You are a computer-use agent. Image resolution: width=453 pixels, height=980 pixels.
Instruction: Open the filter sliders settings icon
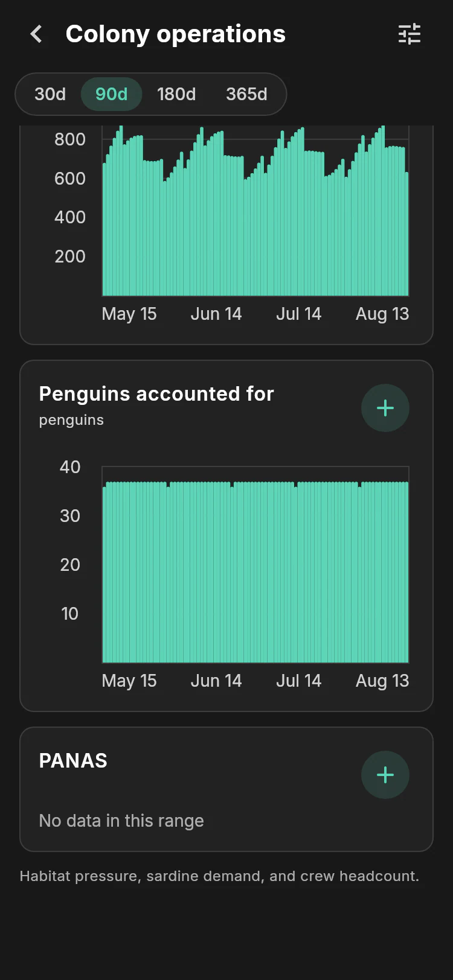click(x=410, y=34)
